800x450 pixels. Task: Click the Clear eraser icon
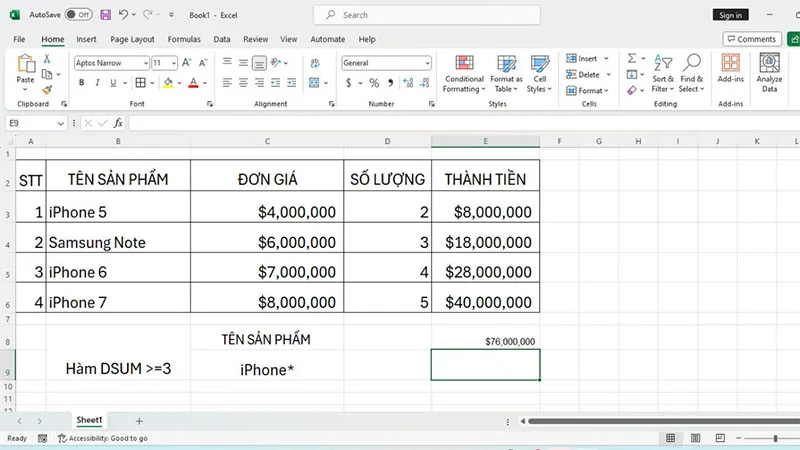pos(632,90)
